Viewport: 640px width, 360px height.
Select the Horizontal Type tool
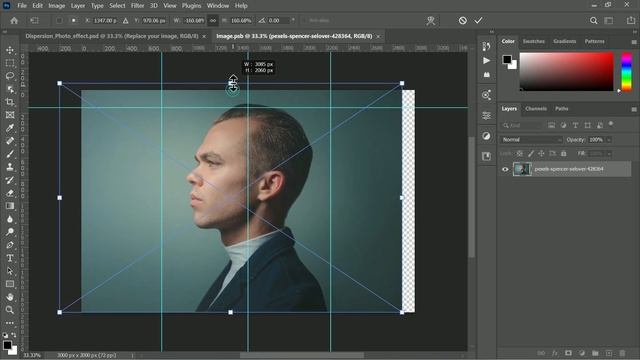tap(10, 258)
